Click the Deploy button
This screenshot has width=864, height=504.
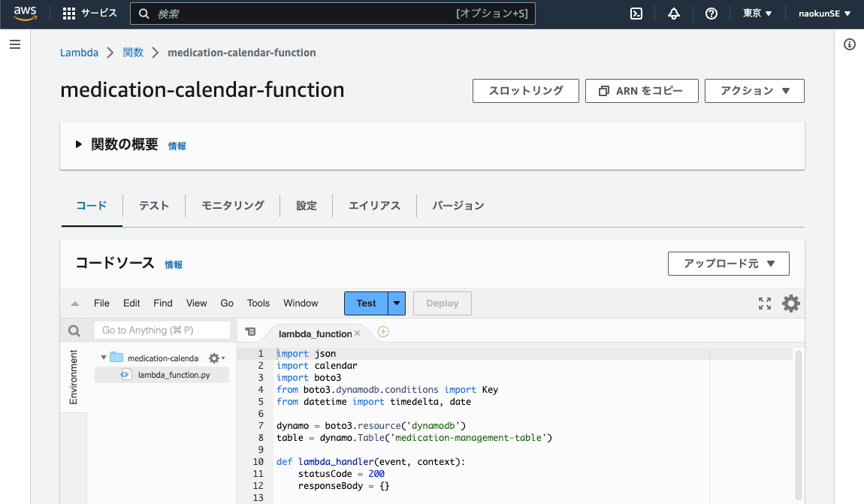click(x=442, y=303)
